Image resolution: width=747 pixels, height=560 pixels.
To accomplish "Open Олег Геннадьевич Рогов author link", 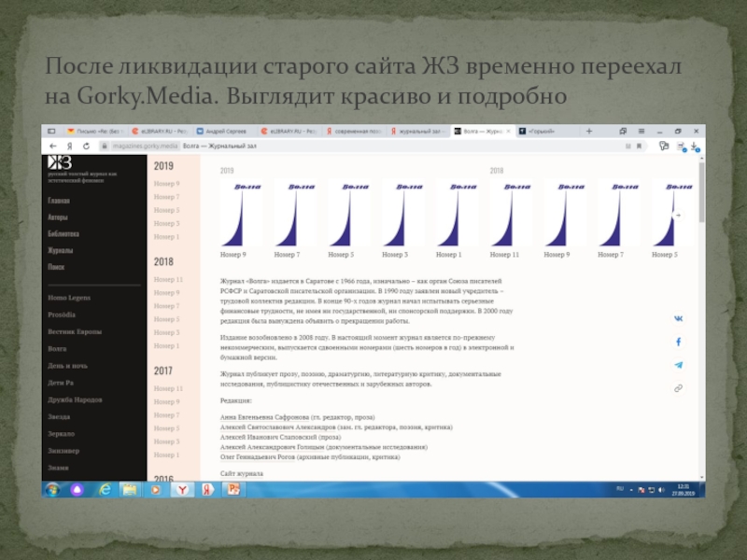I will [258, 457].
